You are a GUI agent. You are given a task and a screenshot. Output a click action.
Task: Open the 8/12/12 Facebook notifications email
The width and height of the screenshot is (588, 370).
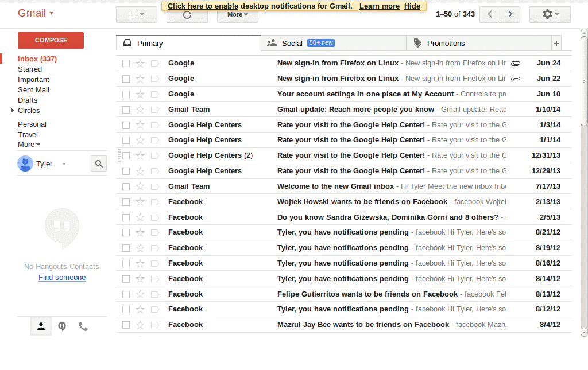[x=344, y=309]
